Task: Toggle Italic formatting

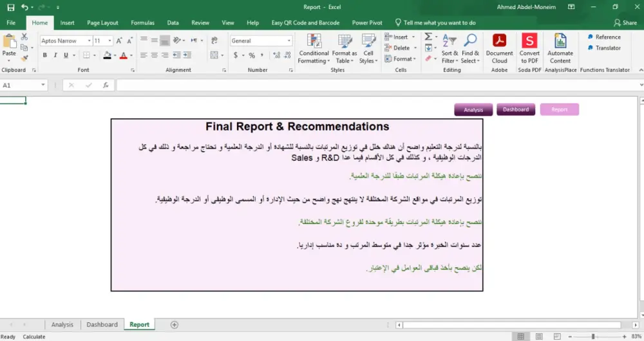Action: 55,55
